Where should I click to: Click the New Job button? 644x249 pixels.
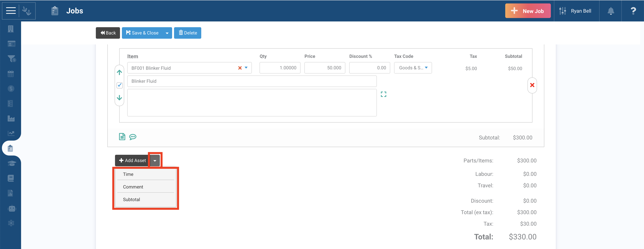pyautogui.click(x=528, y=11)
